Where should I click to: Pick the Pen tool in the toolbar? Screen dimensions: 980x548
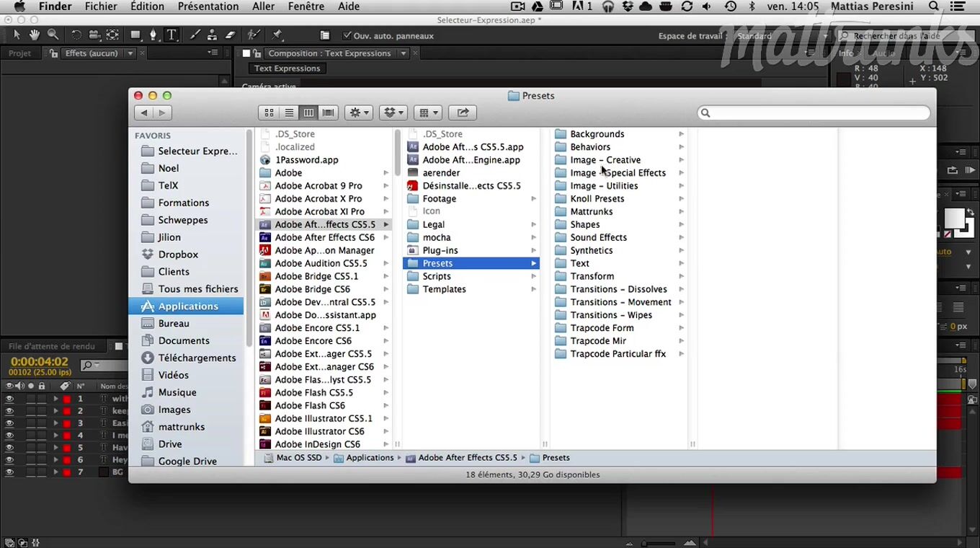click(x=153, y=35)
